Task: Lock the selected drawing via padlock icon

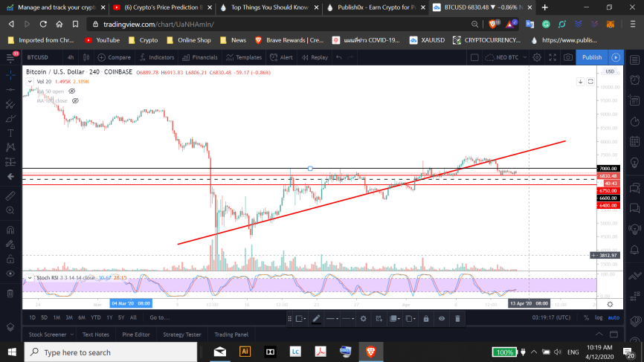Action: [x=426, y=319]
